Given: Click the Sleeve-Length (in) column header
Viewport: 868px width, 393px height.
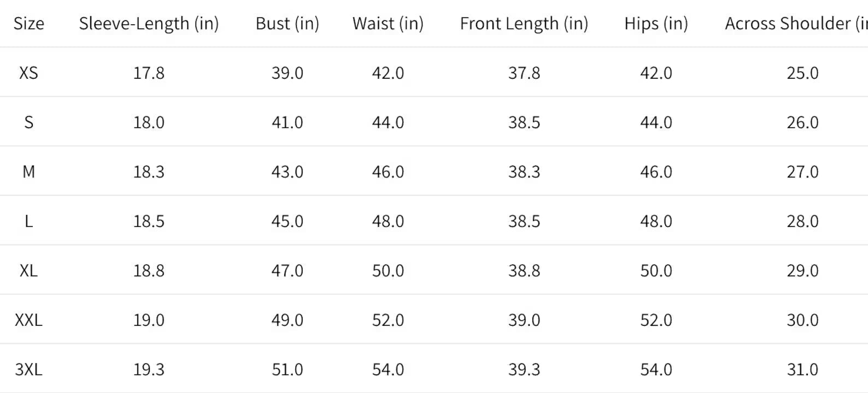Looking at the screenshot, I should pyautogui.click(x=149, y=24).
